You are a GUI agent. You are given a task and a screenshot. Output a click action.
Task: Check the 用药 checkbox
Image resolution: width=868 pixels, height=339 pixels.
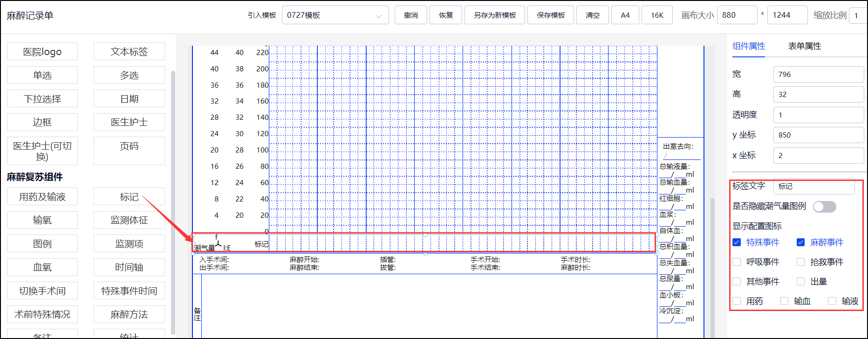[737, 301]
